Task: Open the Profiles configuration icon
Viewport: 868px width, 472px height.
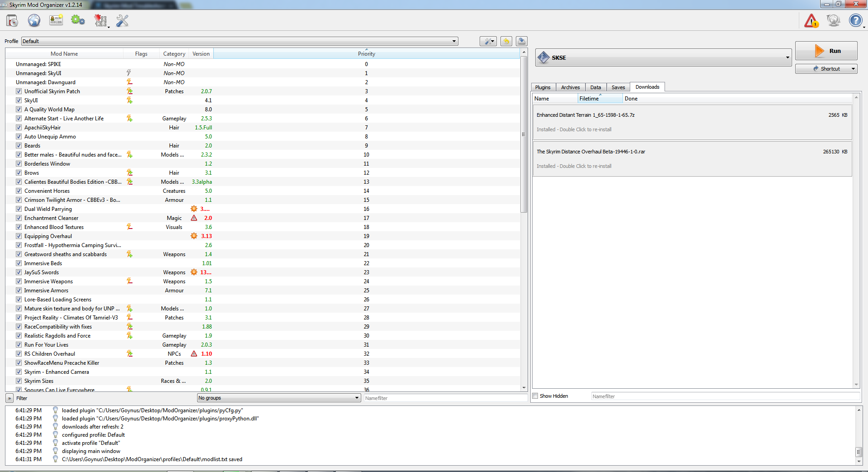Action: (x=56, y=21)
